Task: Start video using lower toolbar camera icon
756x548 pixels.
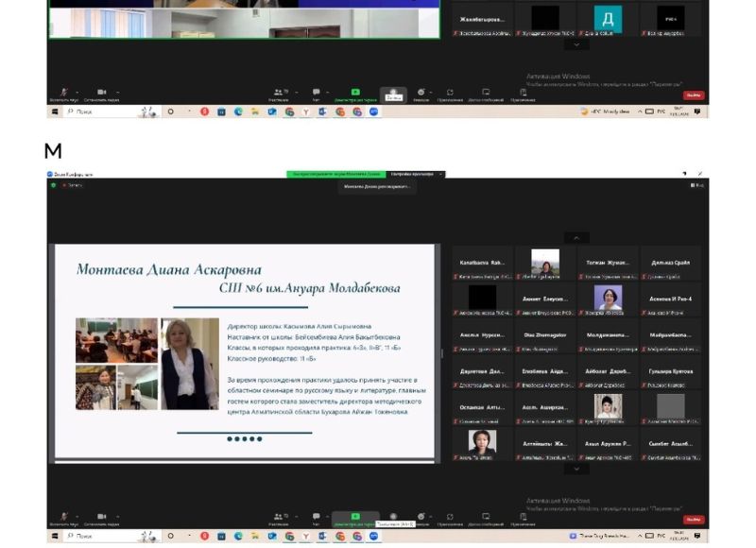Action: coord(100,518)
